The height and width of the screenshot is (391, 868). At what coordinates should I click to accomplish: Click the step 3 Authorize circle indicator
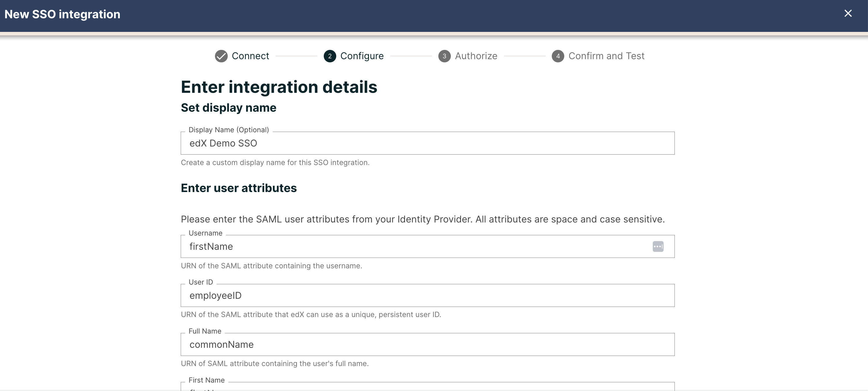tap(444, 56)
